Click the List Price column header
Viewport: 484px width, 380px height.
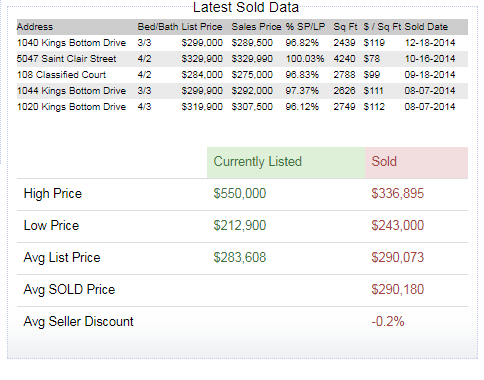pos(202,27)
